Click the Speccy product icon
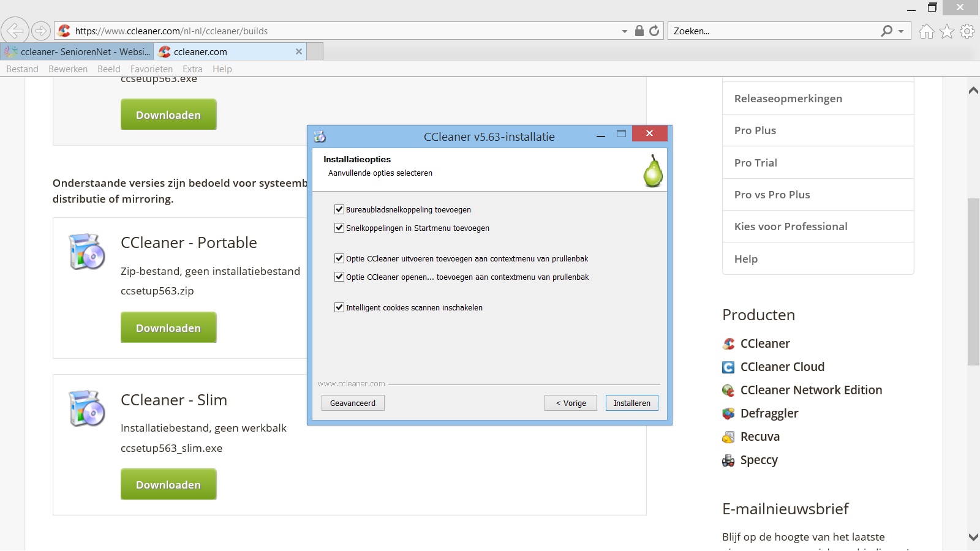 728,460
